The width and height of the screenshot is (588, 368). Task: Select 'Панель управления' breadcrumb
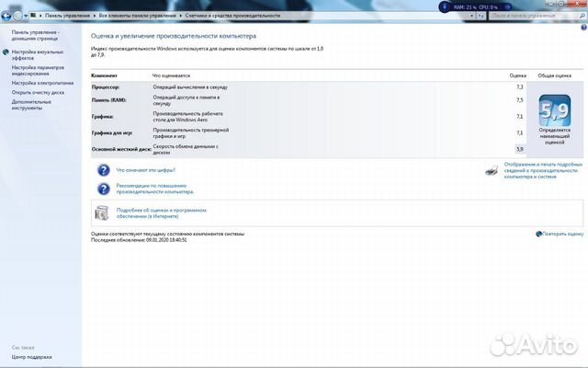click(67, 16)
